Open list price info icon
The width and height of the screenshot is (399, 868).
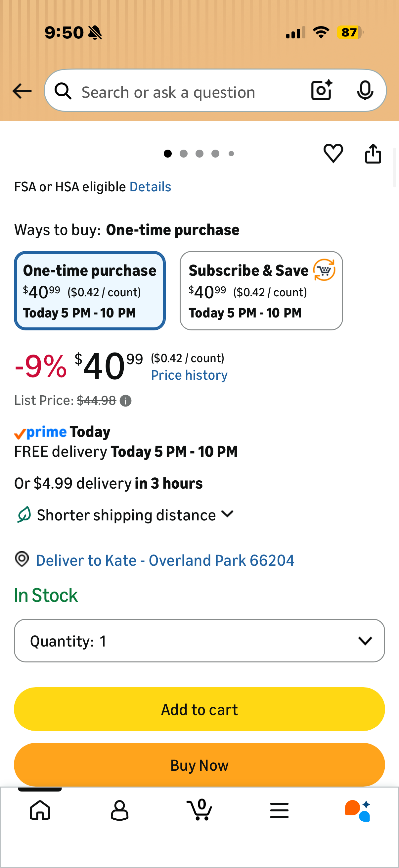click(x=126, y=401)
